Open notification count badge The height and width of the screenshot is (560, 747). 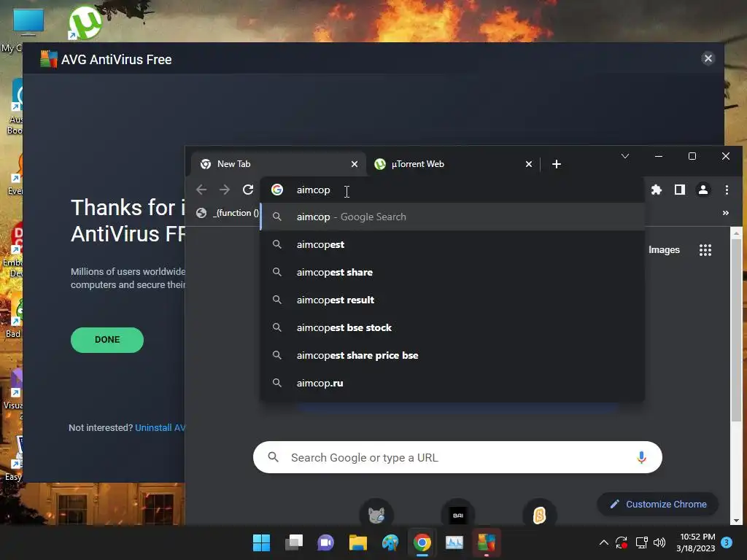pos(727,542)
